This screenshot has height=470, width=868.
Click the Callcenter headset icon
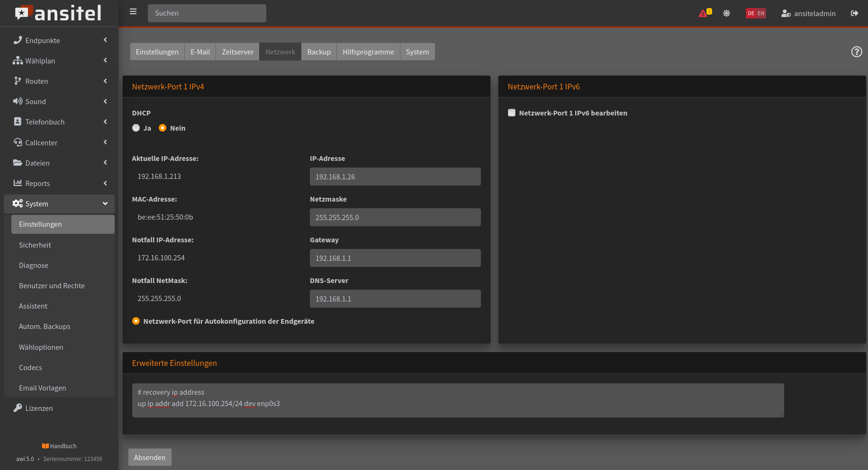[18, 142]
